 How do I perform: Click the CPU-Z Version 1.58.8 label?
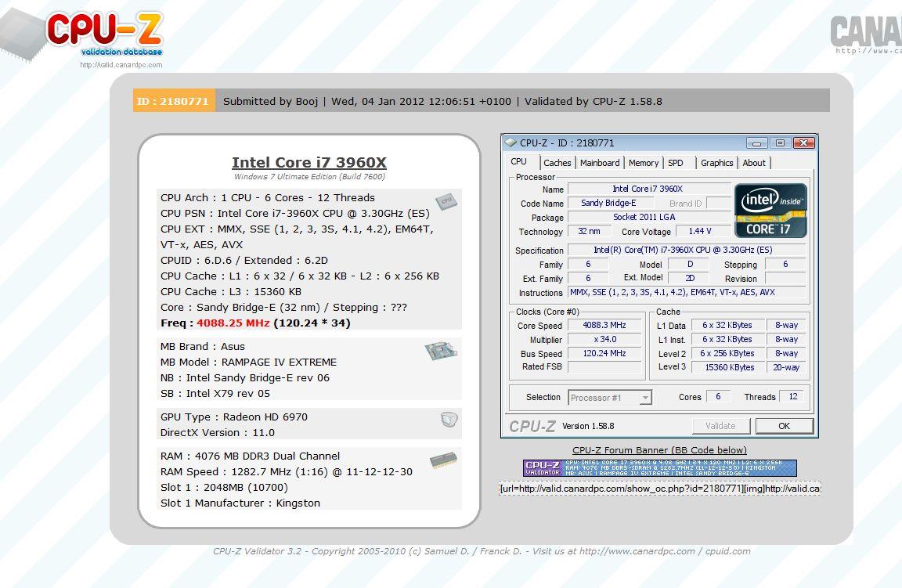point(588,427)
